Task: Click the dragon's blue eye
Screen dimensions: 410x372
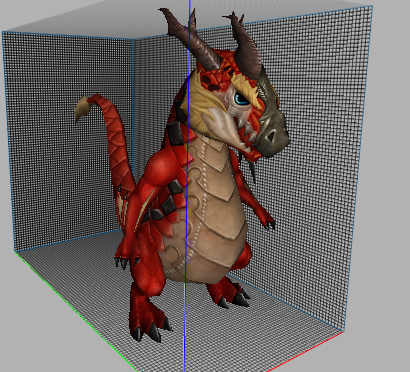Action: [x=241, y=99]
